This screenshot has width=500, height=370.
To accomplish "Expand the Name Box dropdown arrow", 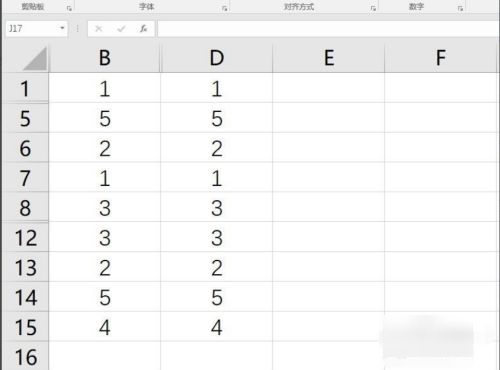I will (x=62, y=28).
